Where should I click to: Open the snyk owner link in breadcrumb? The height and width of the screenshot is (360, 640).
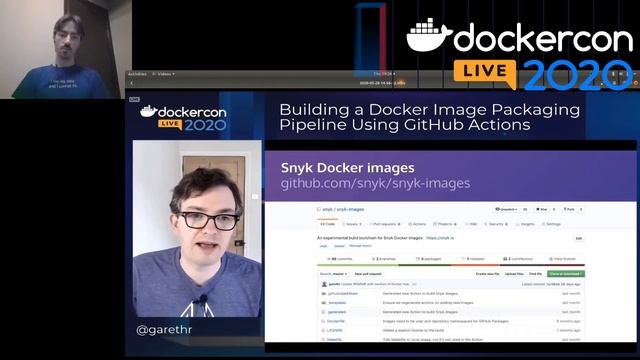pos(327,209)
